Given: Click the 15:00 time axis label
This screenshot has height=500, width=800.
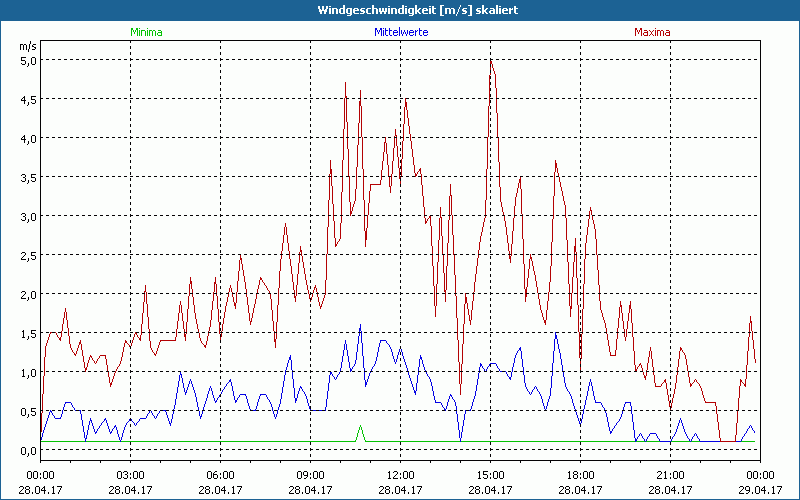Looking at the screenshot, I should coord(490,474).
